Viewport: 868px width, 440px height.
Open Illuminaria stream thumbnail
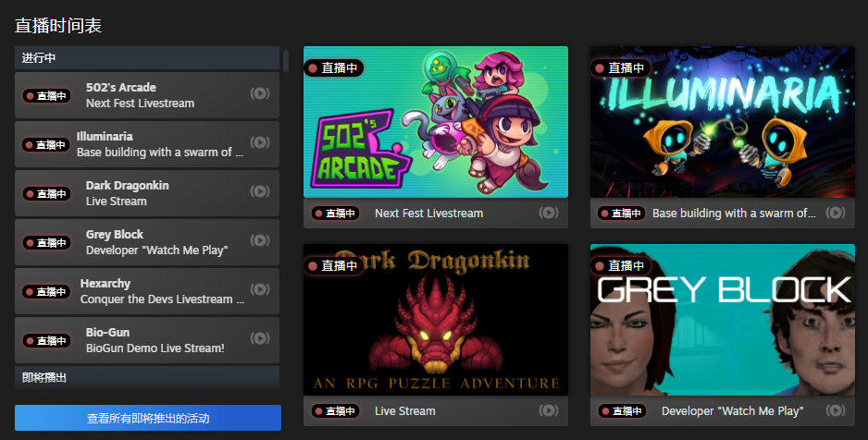click(x=723, y=122)
